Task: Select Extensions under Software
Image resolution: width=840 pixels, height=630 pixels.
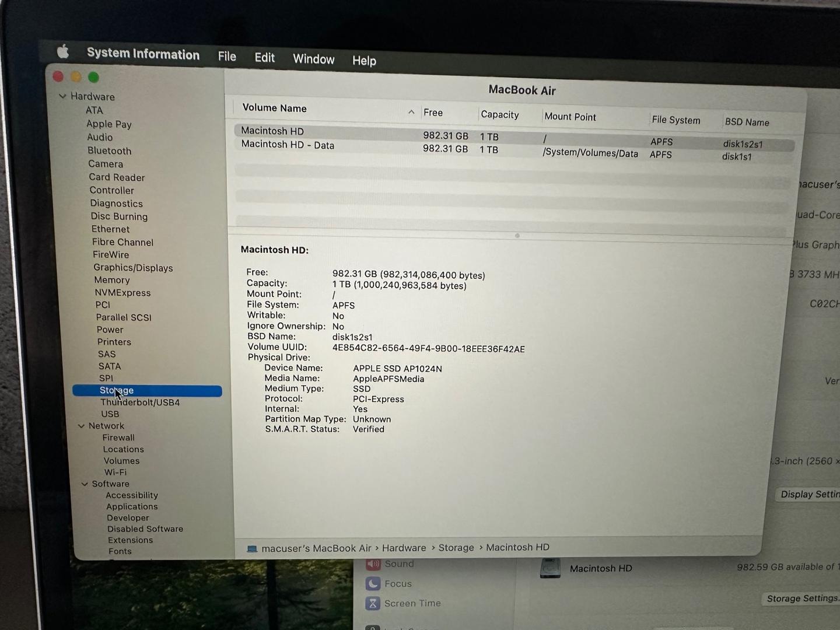Action: (130, 540)
